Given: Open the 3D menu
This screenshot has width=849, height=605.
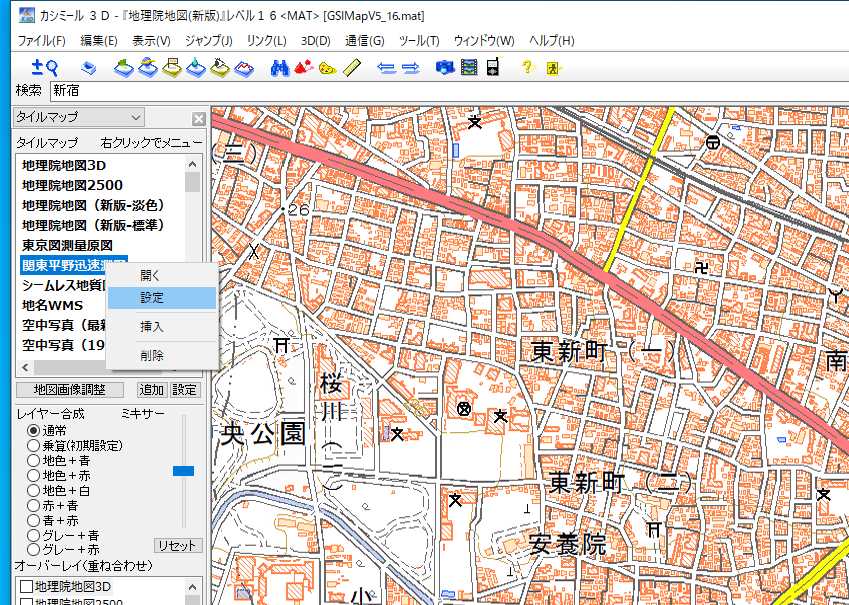Looking at the screenshot, I should [316, 41].
